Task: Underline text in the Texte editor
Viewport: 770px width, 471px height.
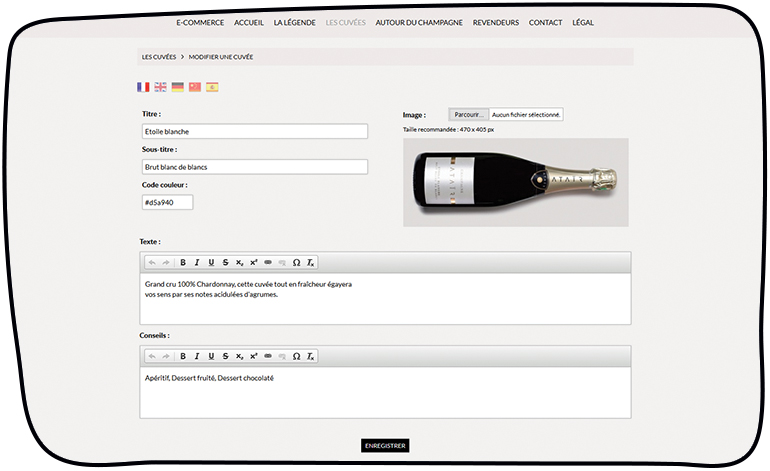Action: coord(211,262)
